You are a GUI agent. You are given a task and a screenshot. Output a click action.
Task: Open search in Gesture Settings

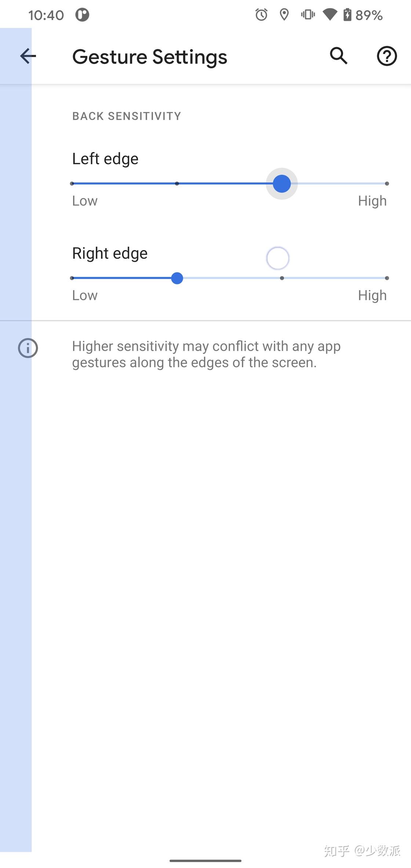pyautogui.click(x=338, y=56)
